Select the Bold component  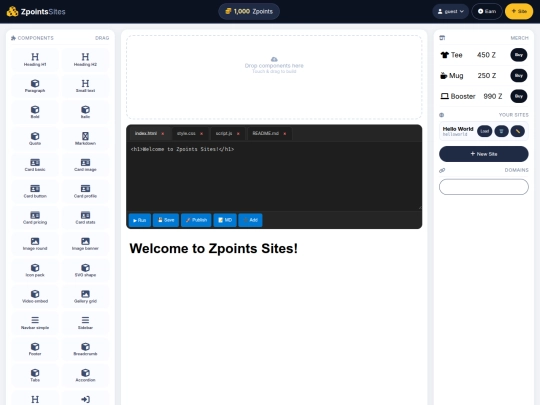pos(35,112)
